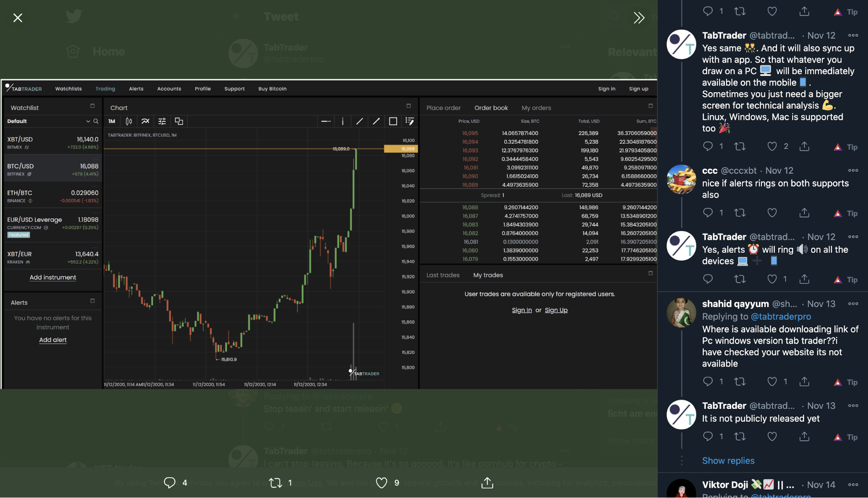Open more options on shahid qayyum's reply

[852, 303]
